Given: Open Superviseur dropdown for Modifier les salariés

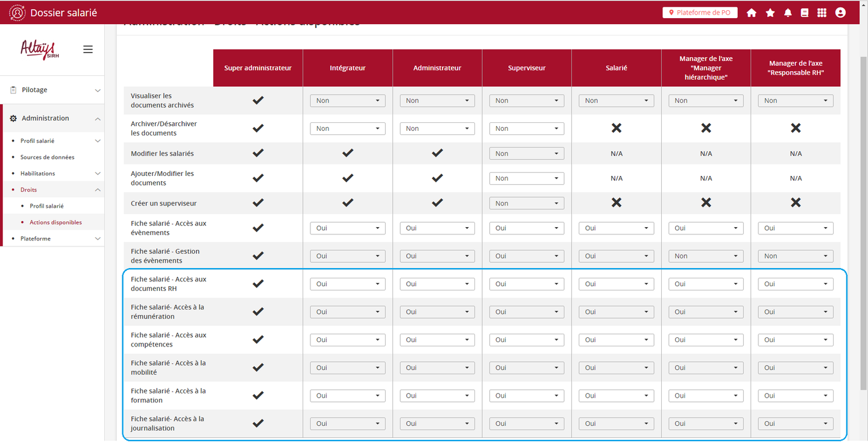Looking at the screenshot, I should [x=526, y=154].
